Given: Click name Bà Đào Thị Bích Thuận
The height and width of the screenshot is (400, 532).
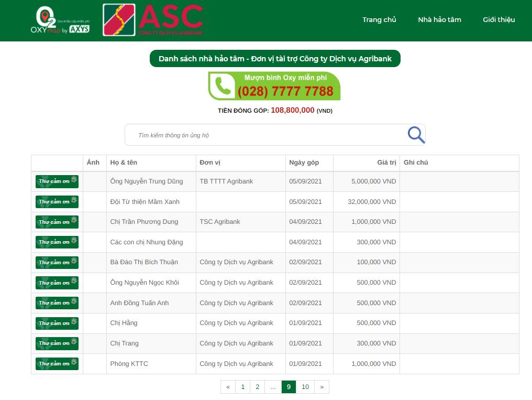Looking at the screenshot, I should click(x=144, y=262).
